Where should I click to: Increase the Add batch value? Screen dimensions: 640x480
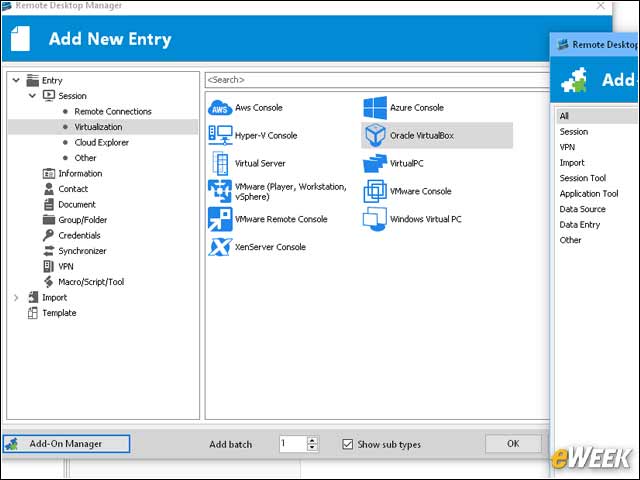pos(312,440)
